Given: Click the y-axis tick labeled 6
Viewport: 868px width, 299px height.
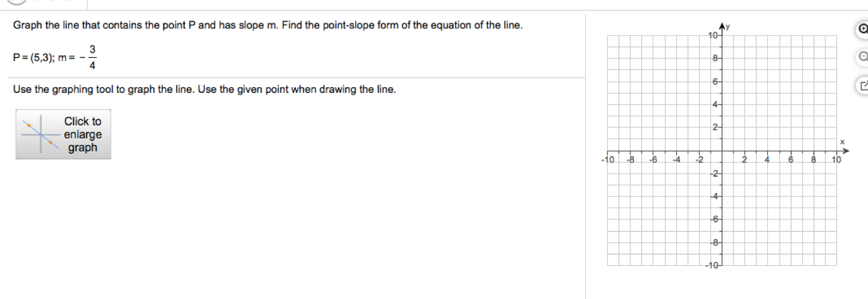Looking at the screenshot, I should click(x=715, y=81).
